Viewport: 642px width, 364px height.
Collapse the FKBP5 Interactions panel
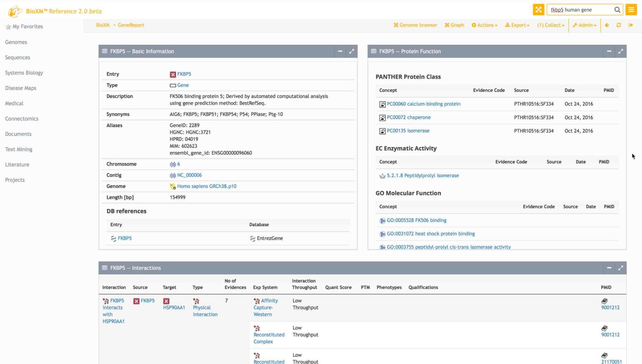(x=609, y=268)
